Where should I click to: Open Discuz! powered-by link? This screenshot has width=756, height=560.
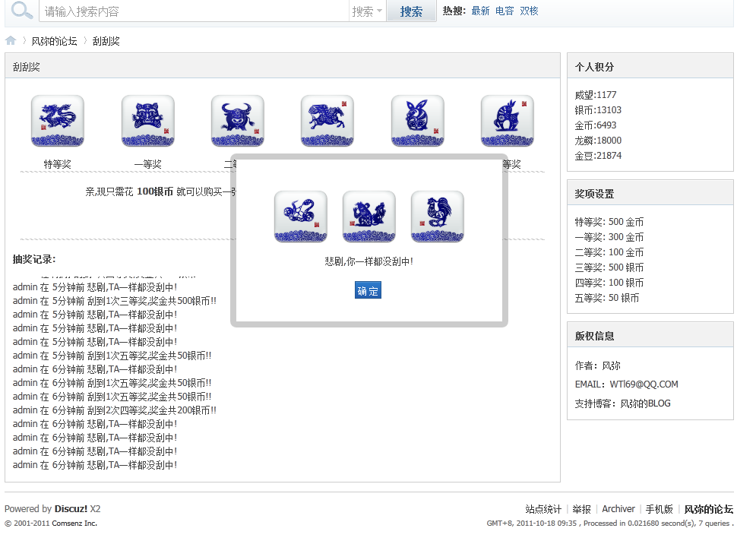pos(71,508)
